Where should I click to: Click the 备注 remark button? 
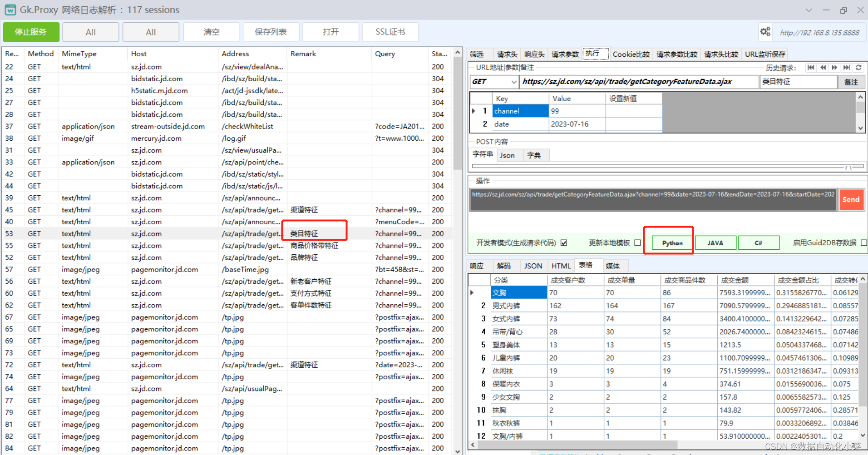click(851, 82)
